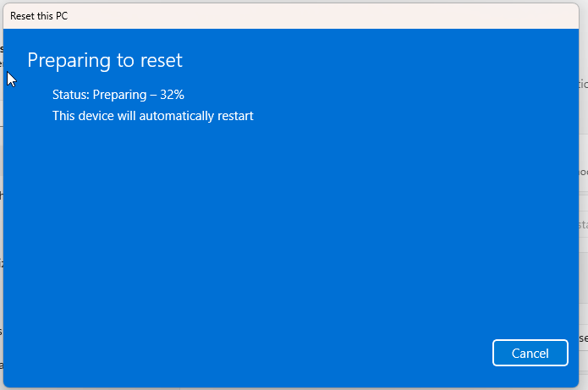This screenshot has width=588, height=390.
Task: Click 'This device will automatically restart' message
Action: point(152,116)
